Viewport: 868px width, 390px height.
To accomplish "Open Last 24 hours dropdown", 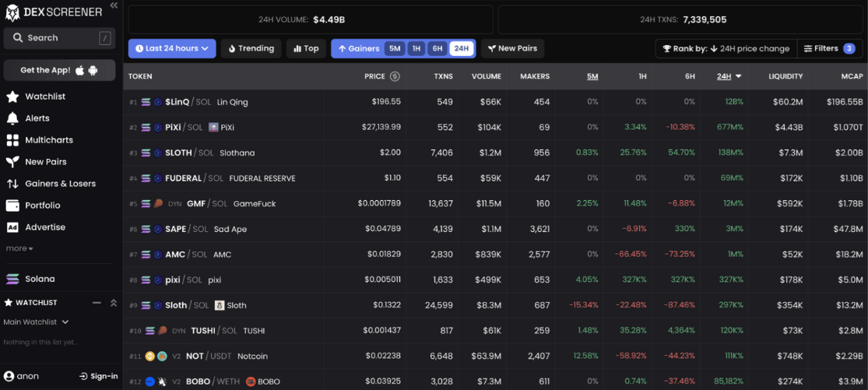I will tap(172, 49).
